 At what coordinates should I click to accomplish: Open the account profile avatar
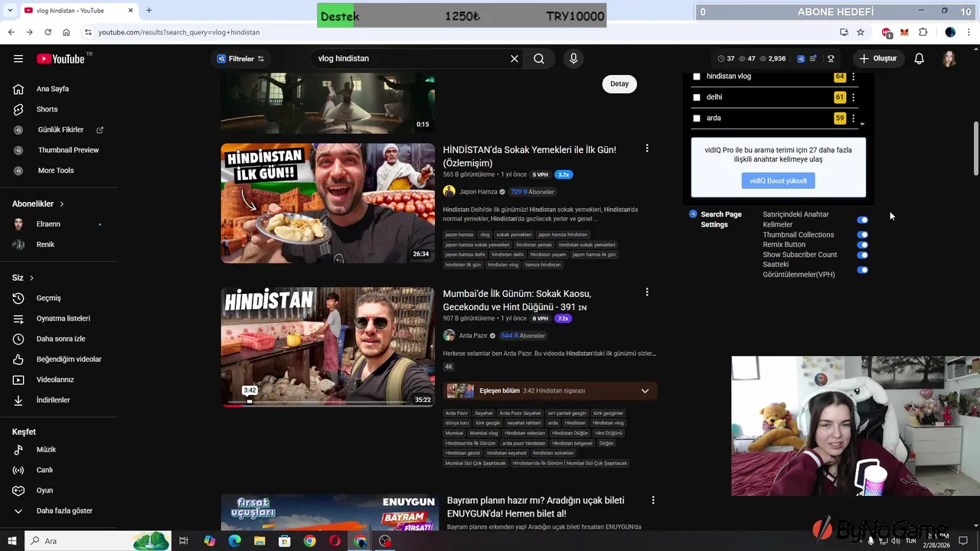(949, 59)
